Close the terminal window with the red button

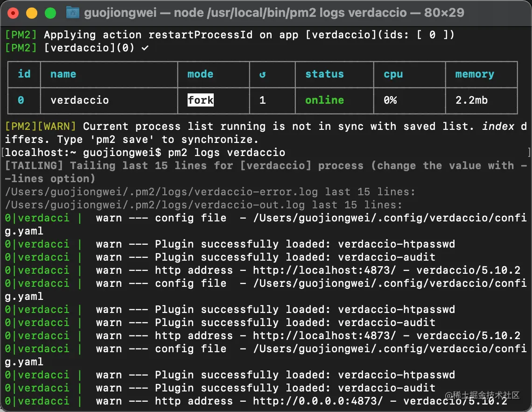(13, 13)
